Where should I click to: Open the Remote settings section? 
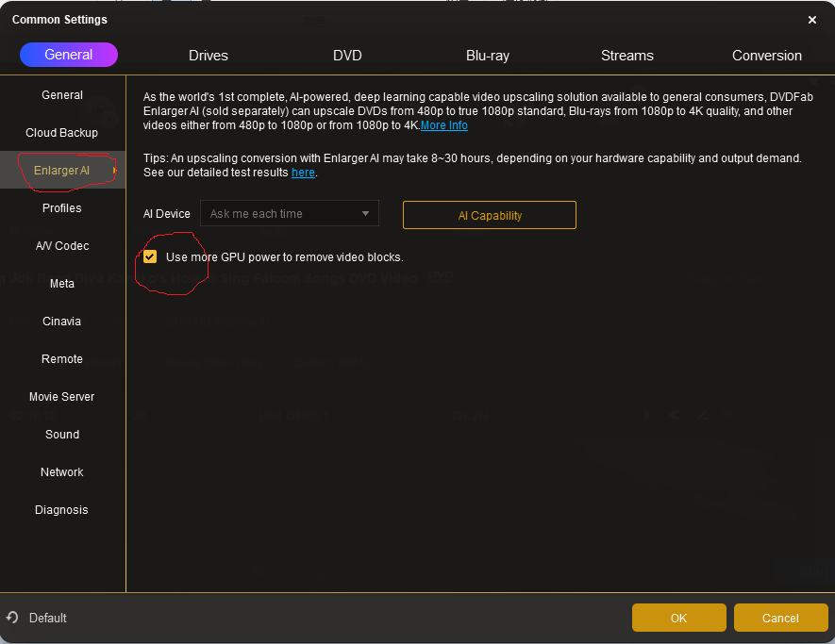(62, 359)
